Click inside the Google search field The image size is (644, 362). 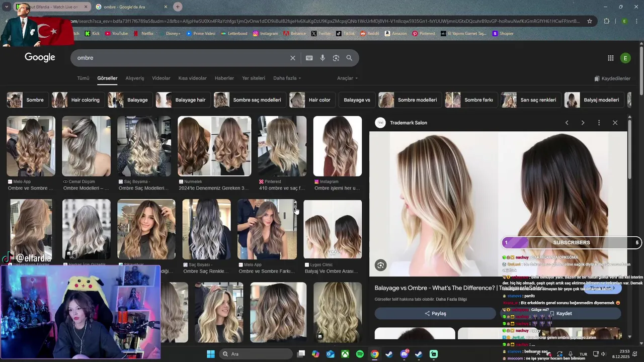click(x=181, y=58)
